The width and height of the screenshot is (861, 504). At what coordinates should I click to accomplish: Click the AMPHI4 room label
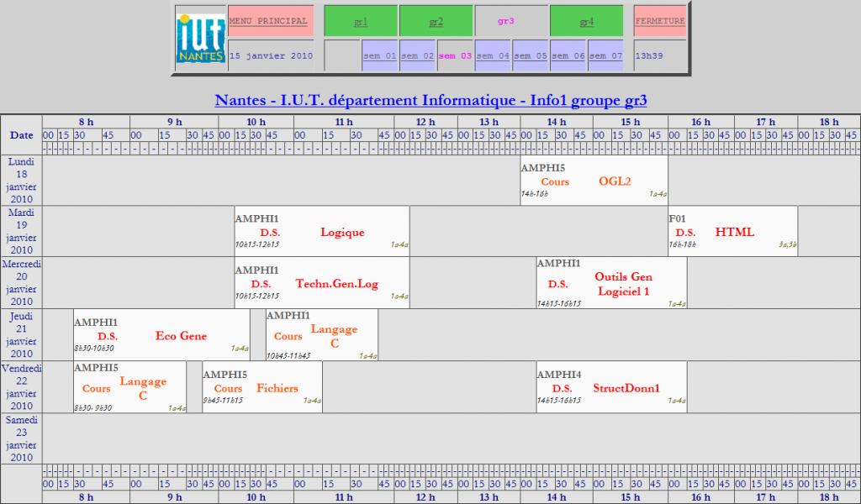tap(559, 374)
